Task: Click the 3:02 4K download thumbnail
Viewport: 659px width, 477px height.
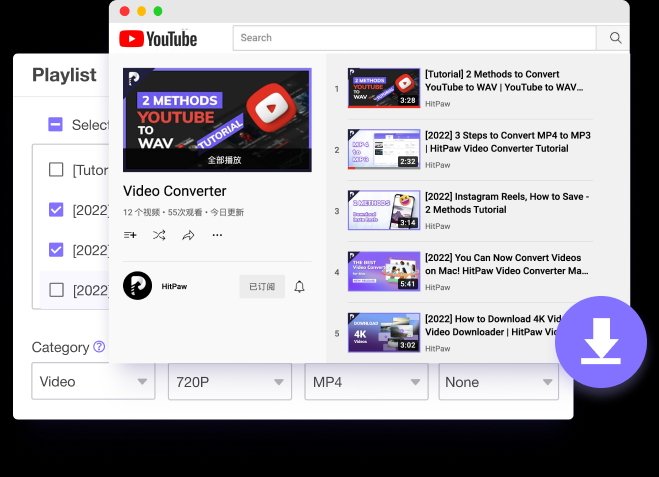Action: [384, 332]
